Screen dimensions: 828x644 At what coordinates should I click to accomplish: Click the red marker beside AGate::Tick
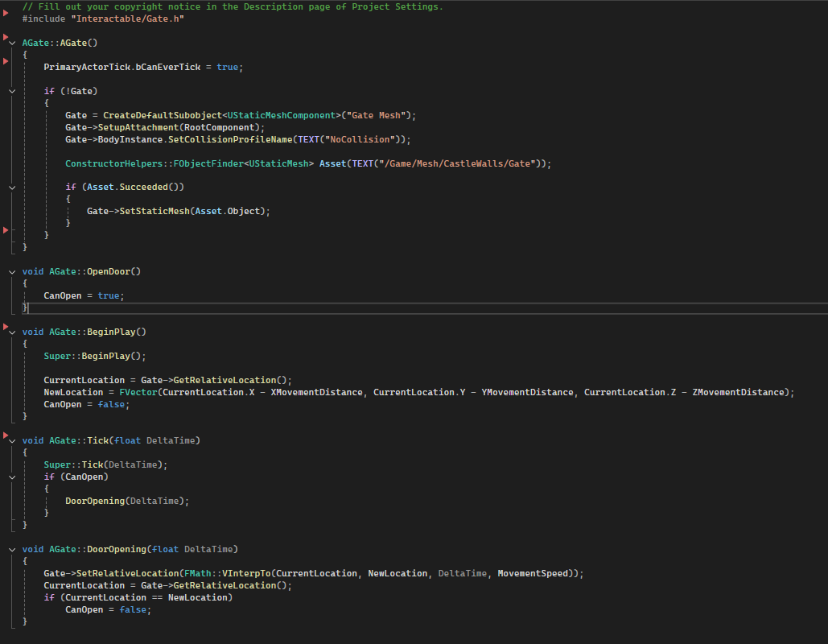click(6, 435)
